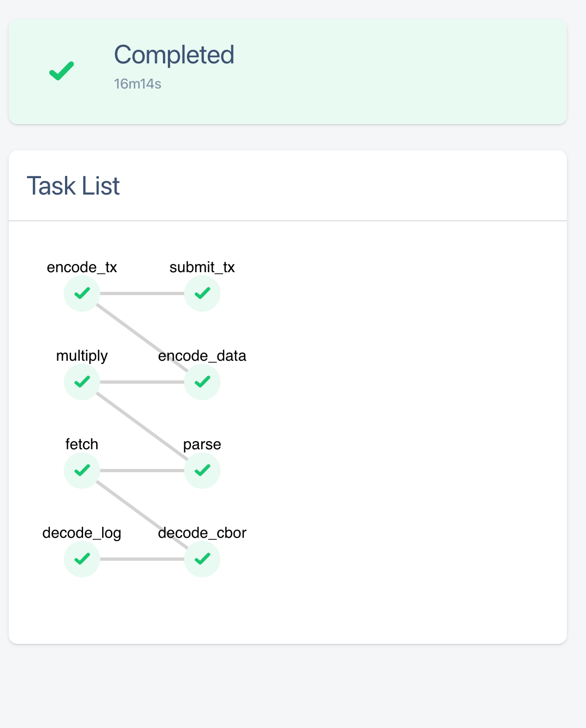Viewport: 586px width, 728px height.
Task: Click the Completed status heading
Action: [174, 55]
